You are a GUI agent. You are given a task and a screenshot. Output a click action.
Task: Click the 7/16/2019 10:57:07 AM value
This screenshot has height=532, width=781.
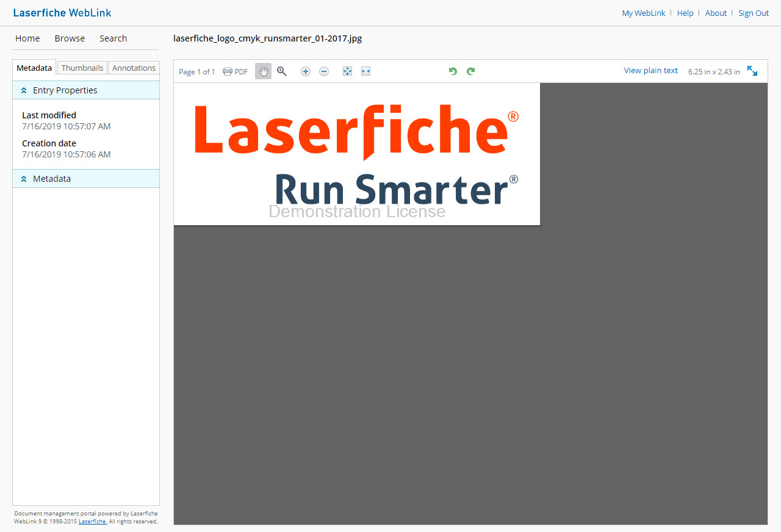67,127
